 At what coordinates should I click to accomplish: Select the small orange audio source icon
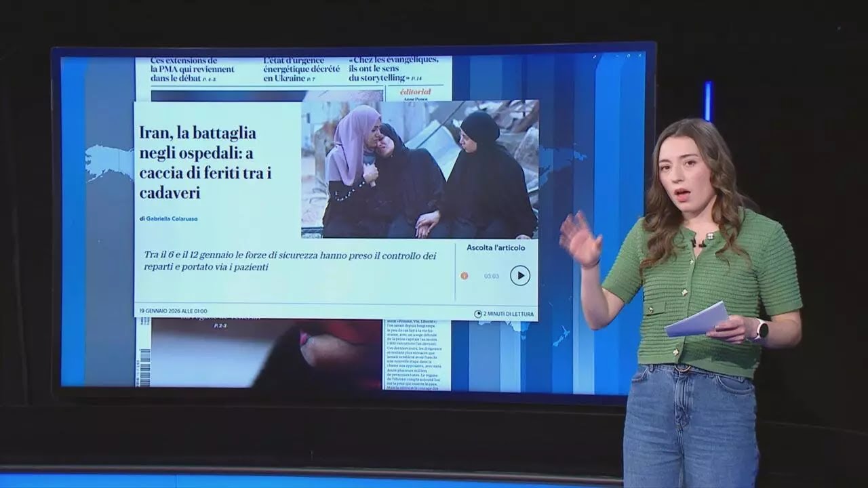[464, 276]
